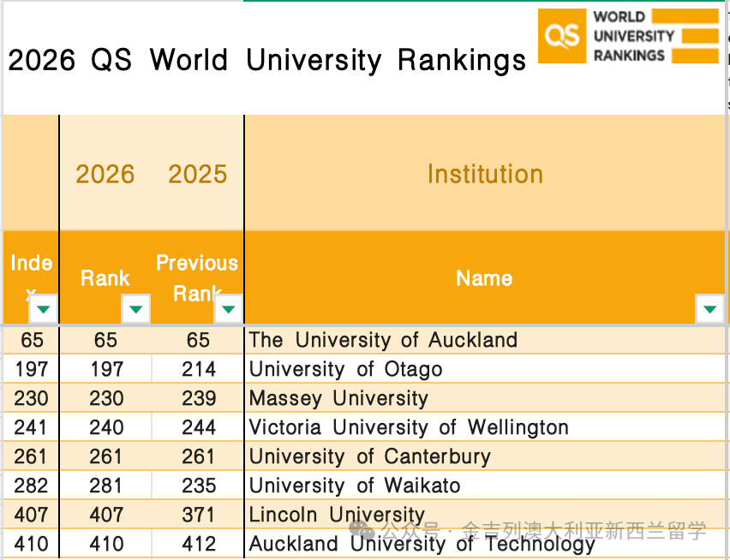This screenshot has width=730, height=560.
Task: Select the '2025' column group header
Action: pyautogui.click(x=197, y=174)
